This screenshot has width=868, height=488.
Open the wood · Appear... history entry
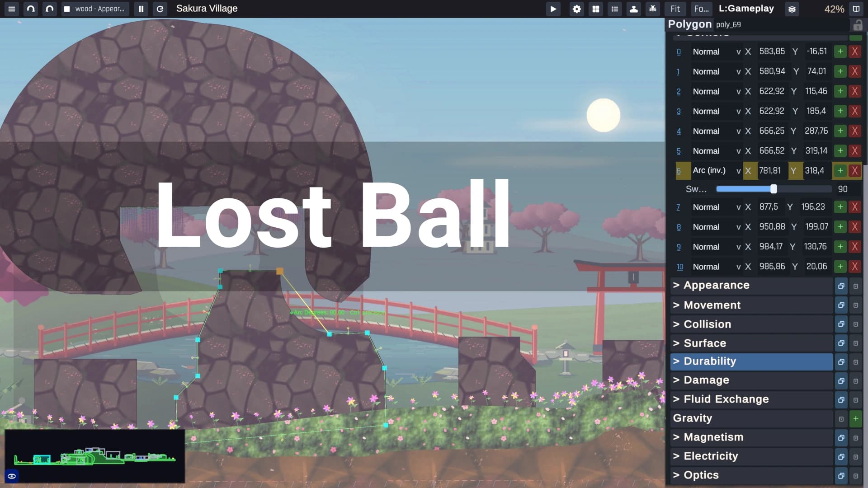(x=95, y=9)
